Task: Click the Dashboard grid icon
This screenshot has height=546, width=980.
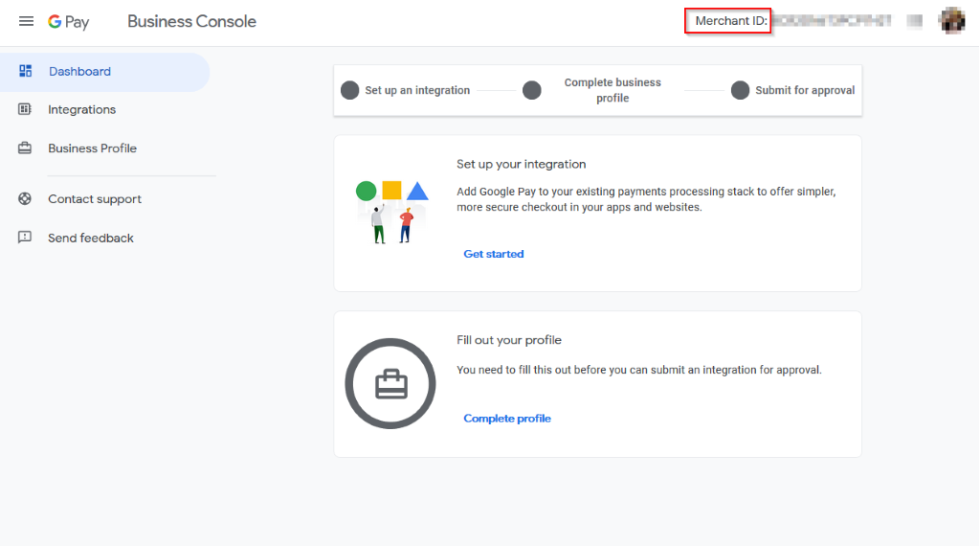Action: (26, 71)
